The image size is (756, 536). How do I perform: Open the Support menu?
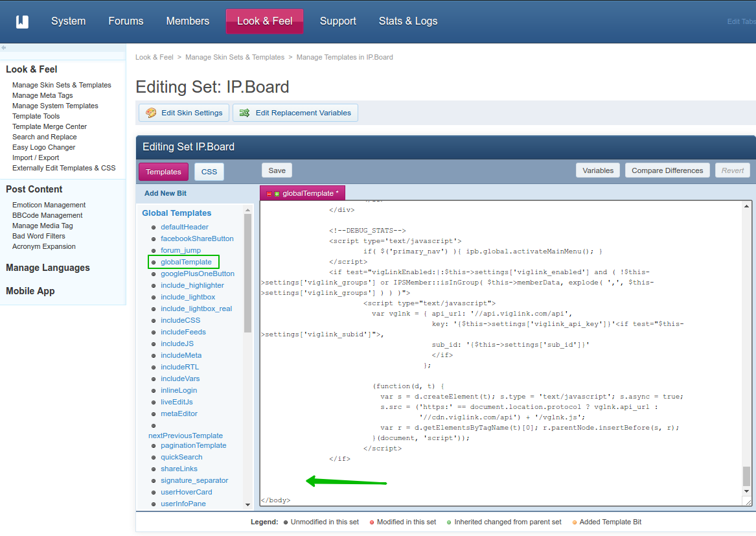[338, 21]
